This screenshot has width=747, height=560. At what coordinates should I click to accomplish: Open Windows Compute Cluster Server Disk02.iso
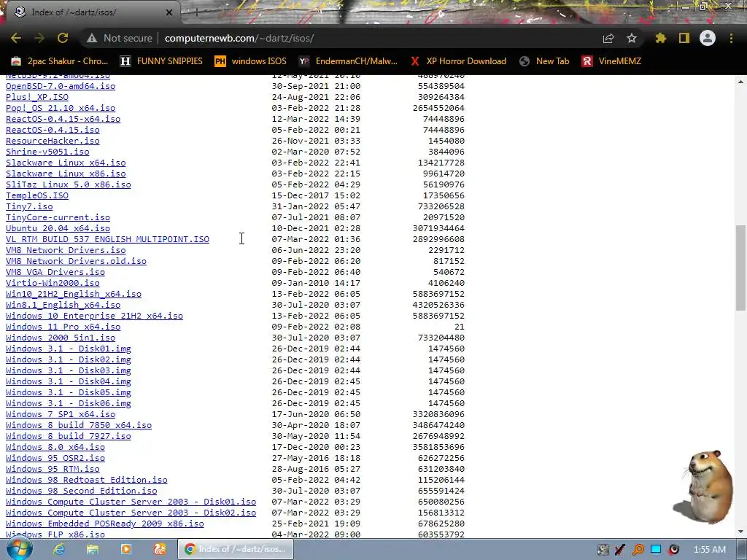click(x=131, y=513)
